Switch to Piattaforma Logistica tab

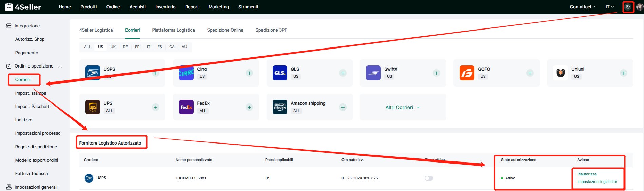[x=173, y=30]
